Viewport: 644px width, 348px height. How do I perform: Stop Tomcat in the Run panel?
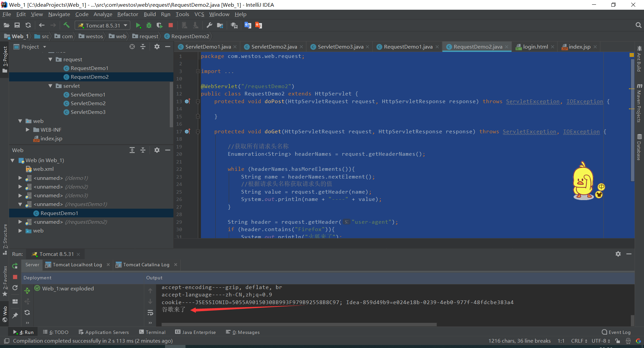15,277
